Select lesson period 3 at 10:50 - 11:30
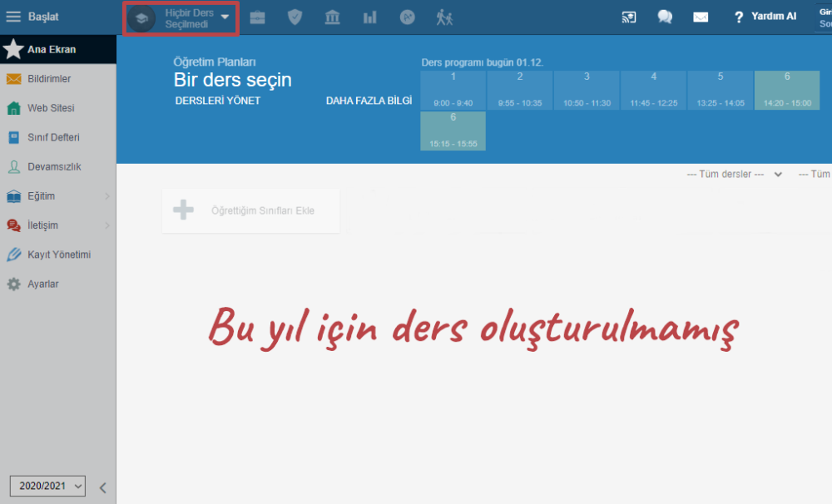The height and width of the screenshot is (504, 832). [x=587, y=90]
